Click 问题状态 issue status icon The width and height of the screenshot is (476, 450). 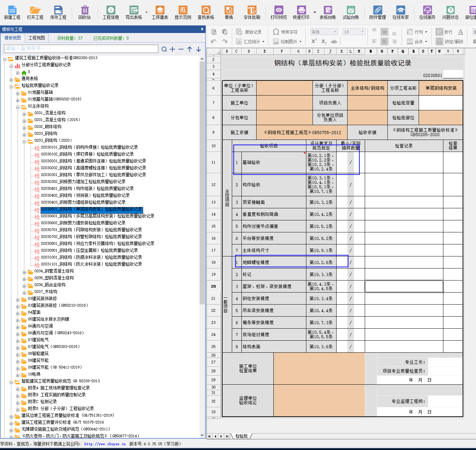pos(450,12)
